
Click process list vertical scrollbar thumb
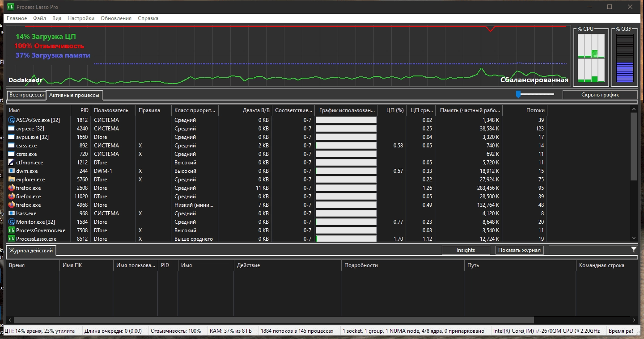pyautogui.click(x=634, y=146)
